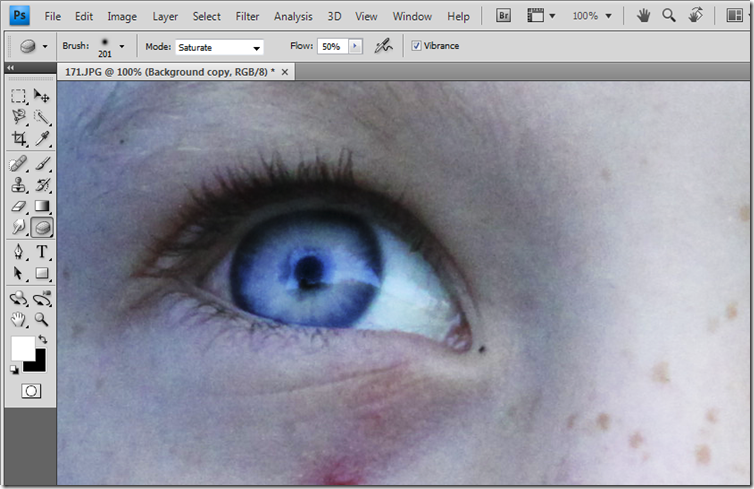
Task: Toggle Quick Mask mode
Action: [x=31, y=391]
